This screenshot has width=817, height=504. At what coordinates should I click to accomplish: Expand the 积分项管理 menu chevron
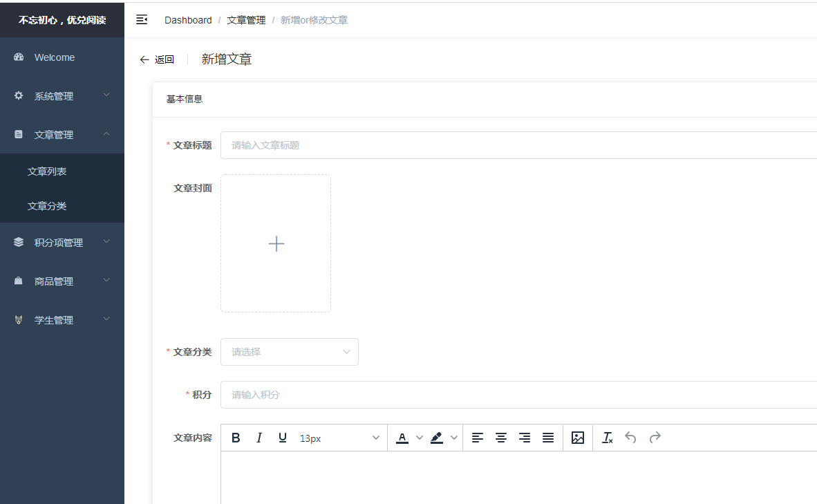coord(106,241)
